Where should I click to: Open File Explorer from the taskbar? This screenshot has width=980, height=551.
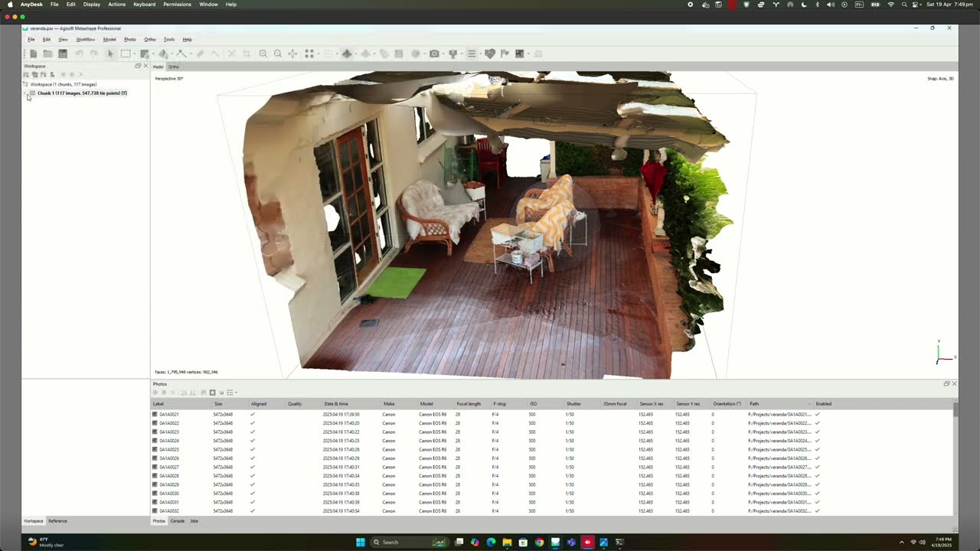(x=507, y=542)
